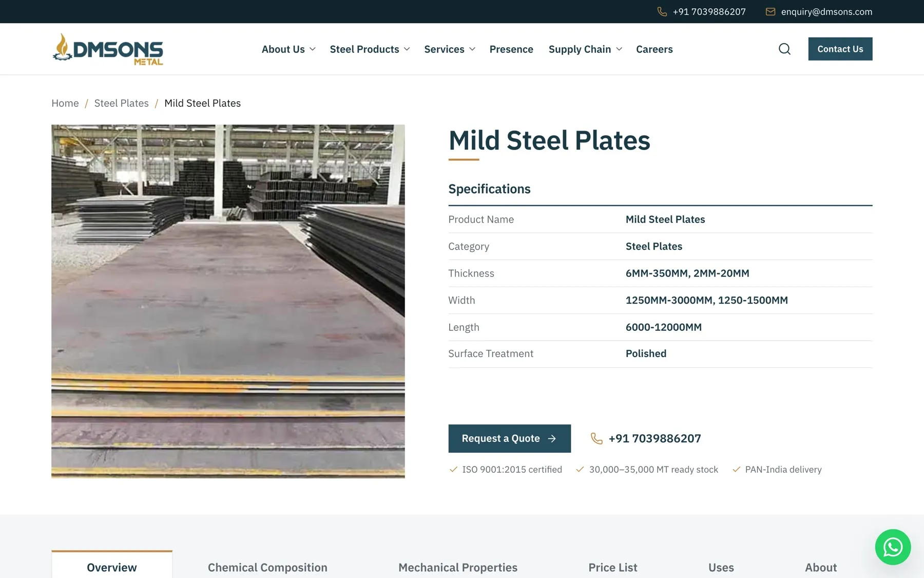Expand the Steel Products dropdown
The width and height of the screenshot is (924, 578).
[370, 49]
